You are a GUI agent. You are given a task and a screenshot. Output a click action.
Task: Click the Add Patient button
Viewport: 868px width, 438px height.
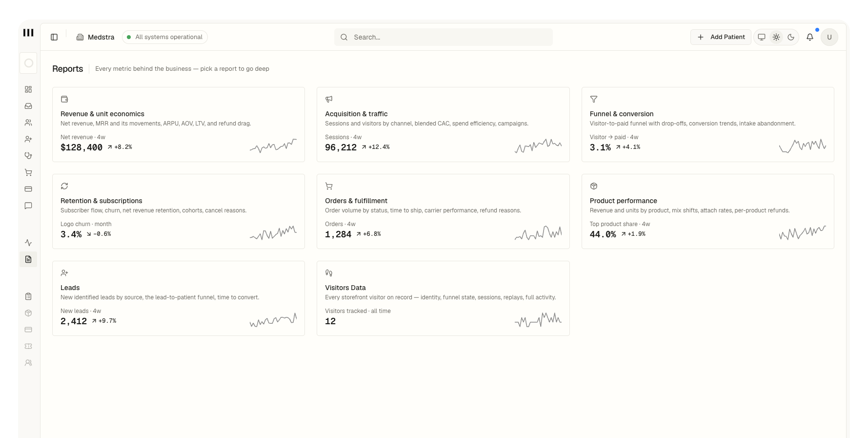click(721, 37)
